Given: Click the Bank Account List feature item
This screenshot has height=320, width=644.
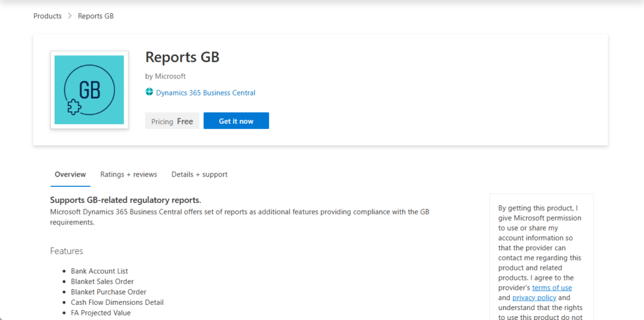Looking at the screenshot, I should 99,271.
